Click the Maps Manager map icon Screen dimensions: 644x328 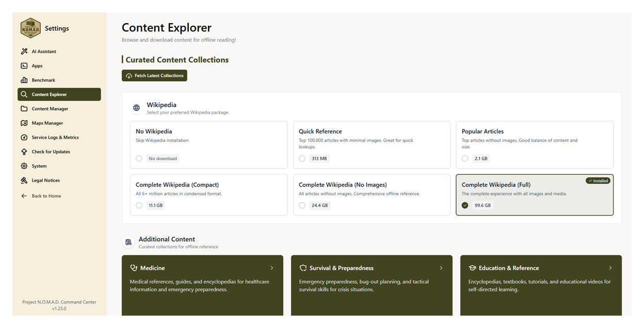pyautogui.click(x=24, y=123)
